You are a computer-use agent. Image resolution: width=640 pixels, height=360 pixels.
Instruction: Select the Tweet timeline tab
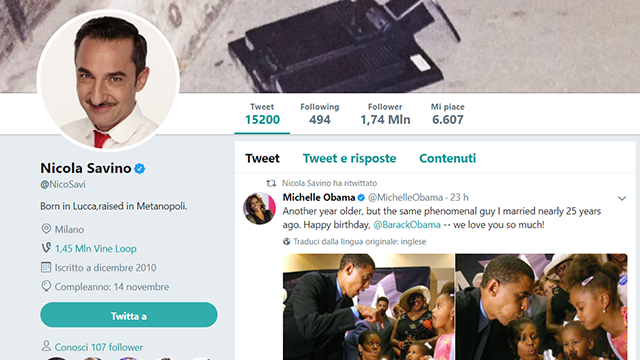point(262,158)
